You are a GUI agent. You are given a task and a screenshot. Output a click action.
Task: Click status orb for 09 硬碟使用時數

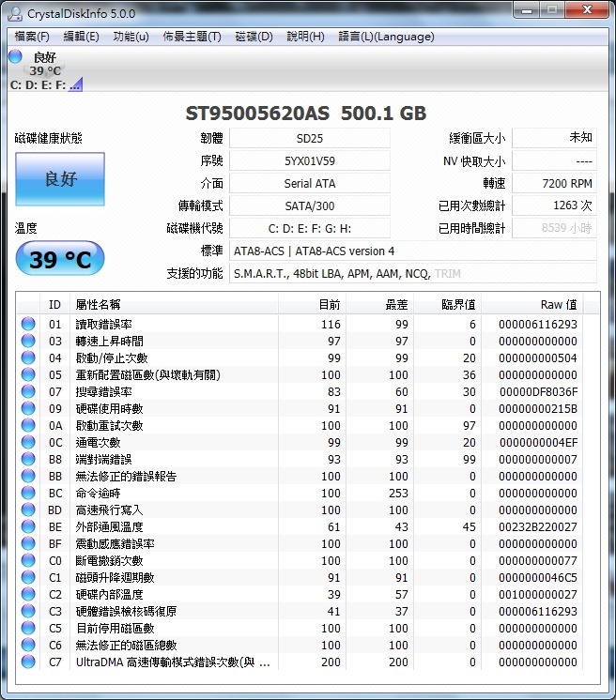point(28,408)
